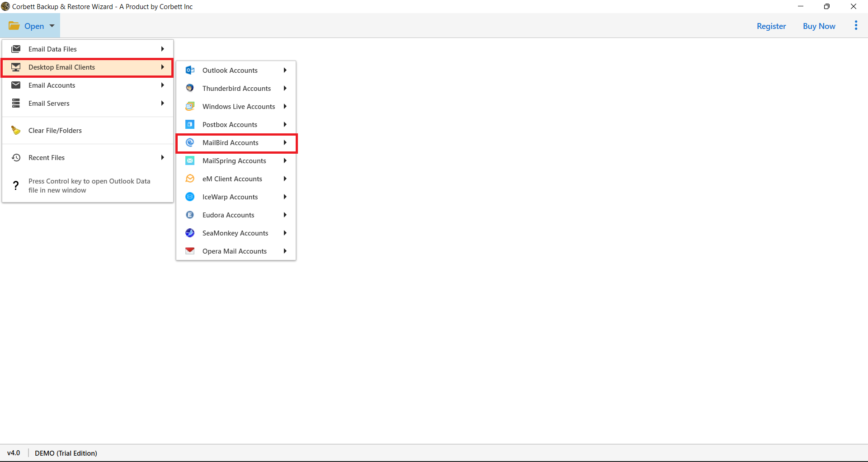This screenshot has width=868, height=462.
Task: Click the Recent Files history icon
Action: pos(16,157)
